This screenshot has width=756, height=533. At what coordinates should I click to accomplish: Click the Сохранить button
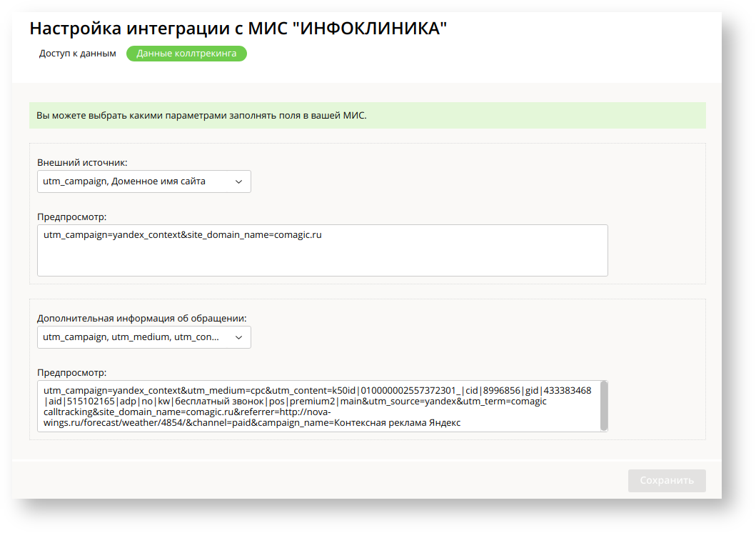coord(667,480)
